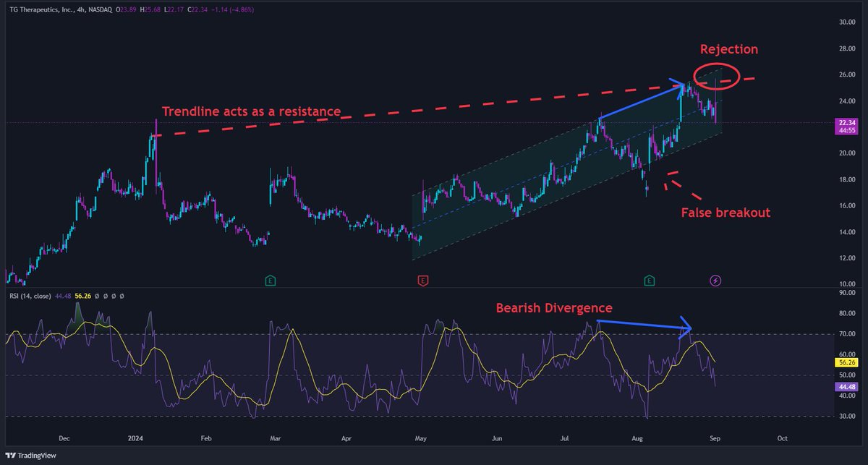Click the Apr label on time axis

tap(346, 438)
